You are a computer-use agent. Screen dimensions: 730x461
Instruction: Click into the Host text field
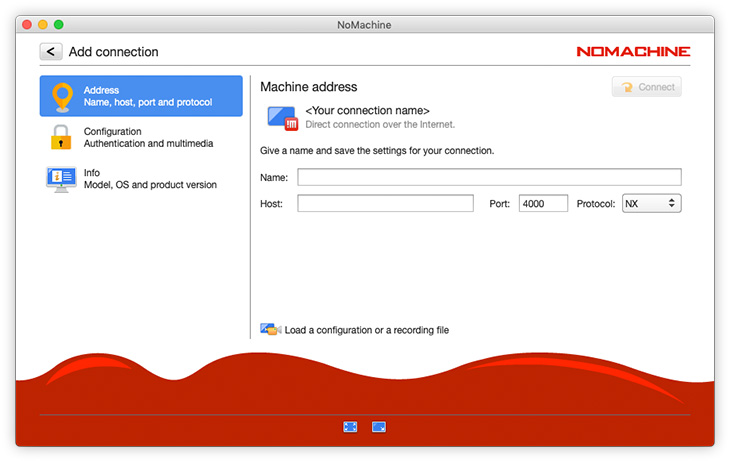(385, 203)
